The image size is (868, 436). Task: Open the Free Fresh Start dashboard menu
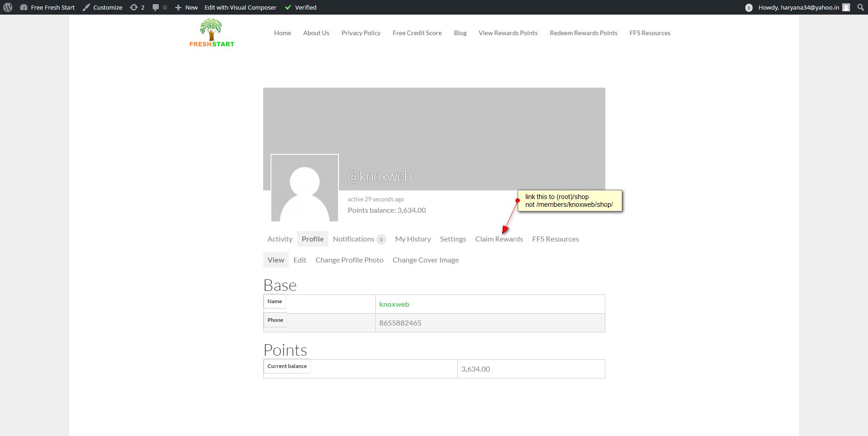(x=47, y=7)
